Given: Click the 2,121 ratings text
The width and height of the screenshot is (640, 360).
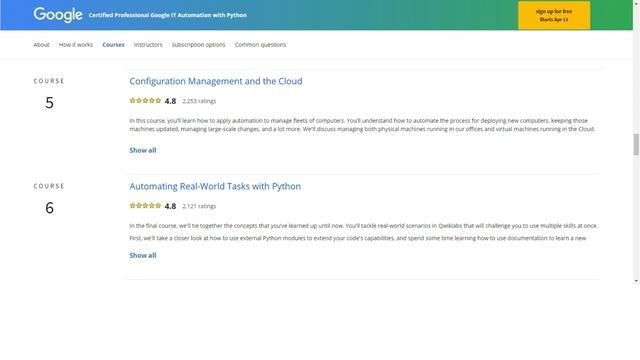Looking at the screenshot, I should 199,207.
